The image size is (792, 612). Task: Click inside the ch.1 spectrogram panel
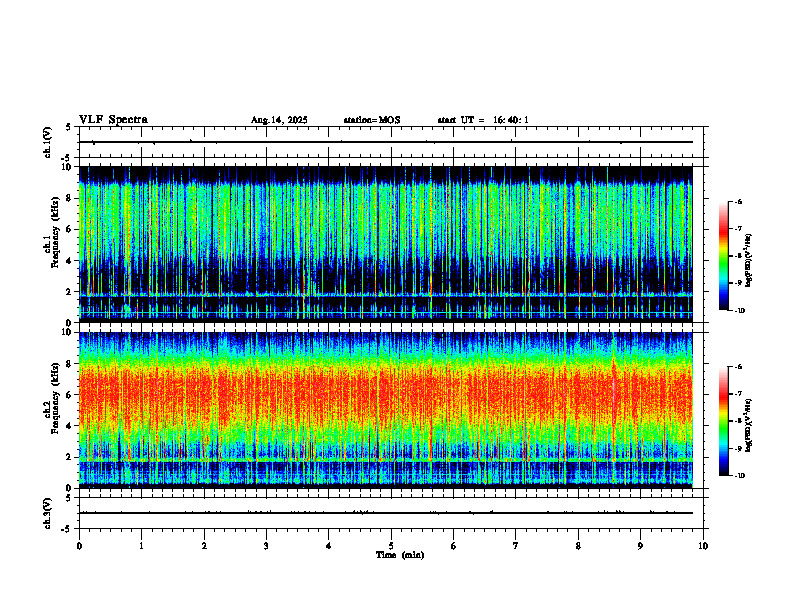pos(385,244)
